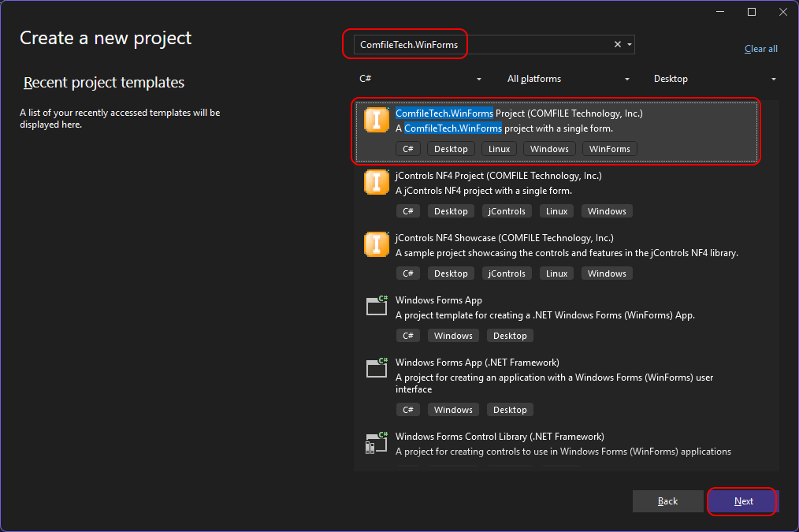Image resolution: width=799 pixels, height=532 pixels.
Task: Click the WinForms tag on first template
Action: click(x=609, y=149)
